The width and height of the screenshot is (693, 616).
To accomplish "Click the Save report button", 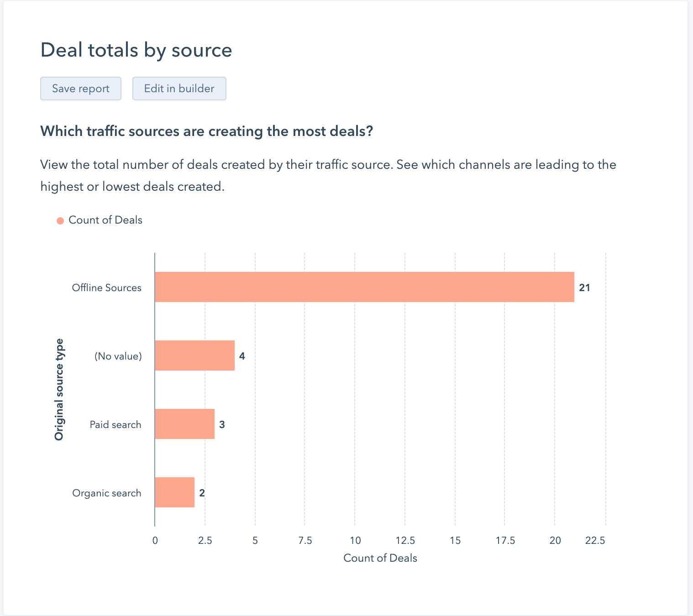I will [81, 89].
